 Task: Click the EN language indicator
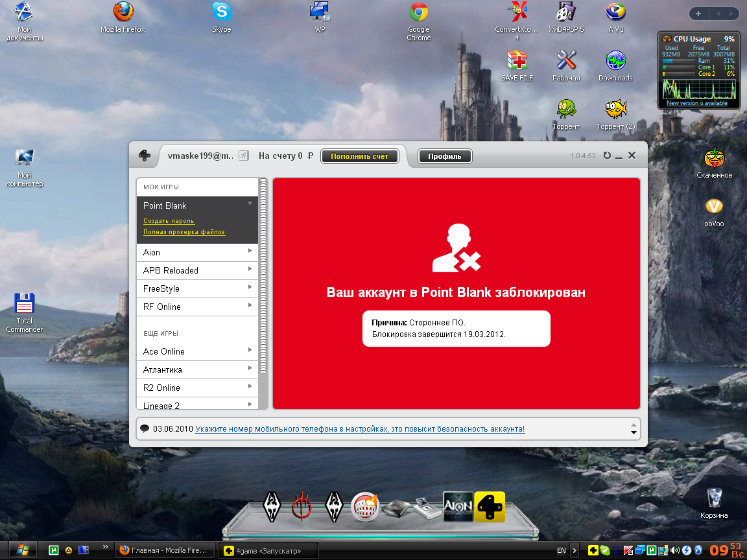click(561, 550)
